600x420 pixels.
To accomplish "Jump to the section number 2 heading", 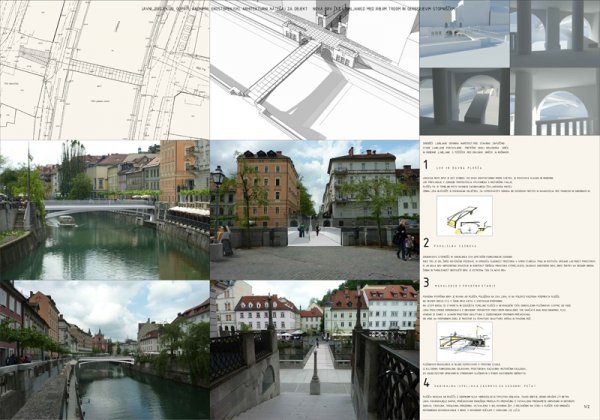I will pos(427,243).
